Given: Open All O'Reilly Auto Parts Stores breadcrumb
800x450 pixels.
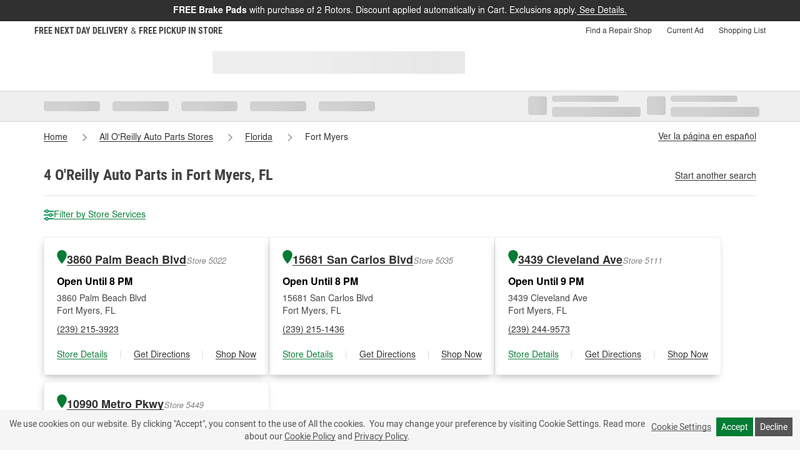Looking at the screenshot, I should [156, 137].
